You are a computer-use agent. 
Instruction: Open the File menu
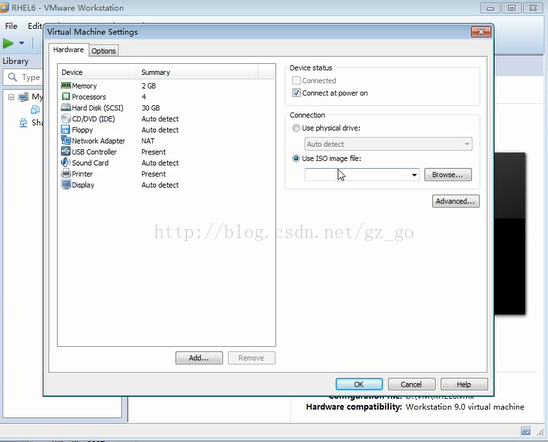11,26
